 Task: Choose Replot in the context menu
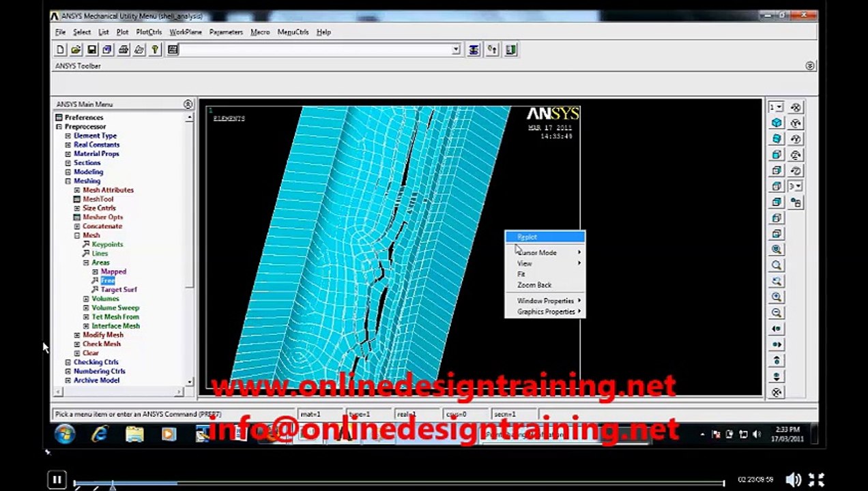[x=545, y=237]
